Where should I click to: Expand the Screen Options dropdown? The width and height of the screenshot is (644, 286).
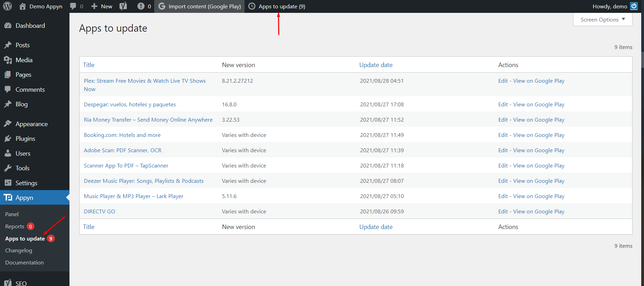click(603, 19)
